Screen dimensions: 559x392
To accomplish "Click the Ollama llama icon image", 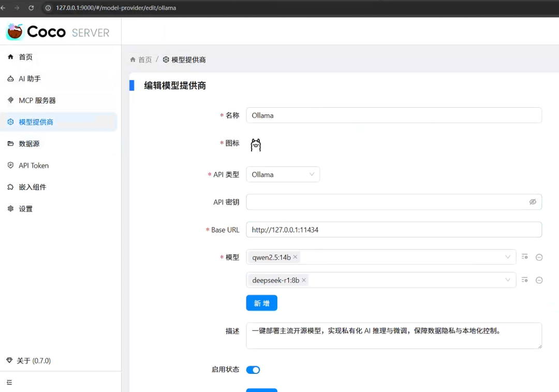I will 256,145.
